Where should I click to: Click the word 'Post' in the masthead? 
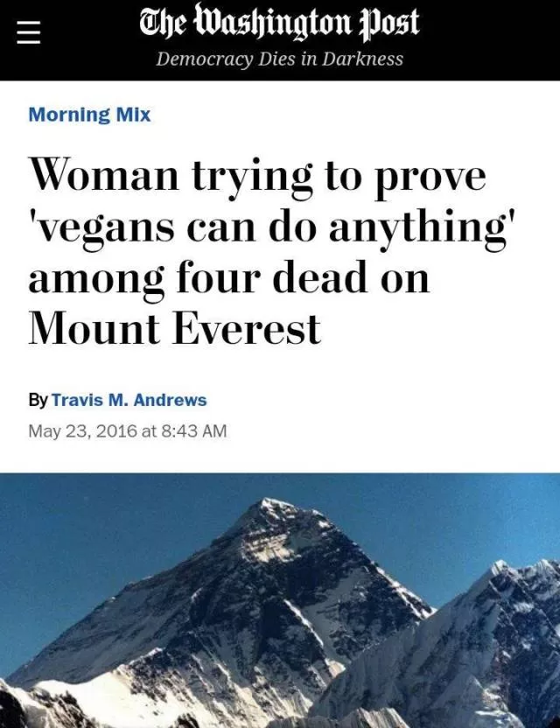click(389, 22)
